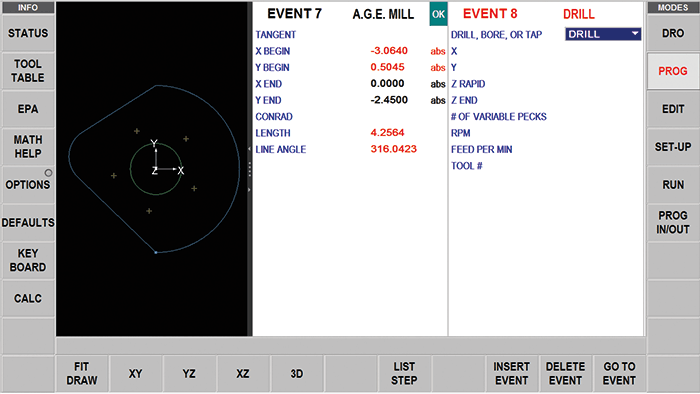This screenshot has height=394, width=700.
Task: Show the 3D view of the part
Action: pos(296,374)
